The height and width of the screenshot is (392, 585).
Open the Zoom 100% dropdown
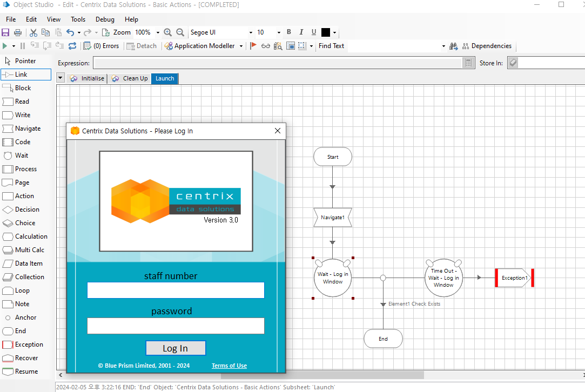(x=158, y=32)
